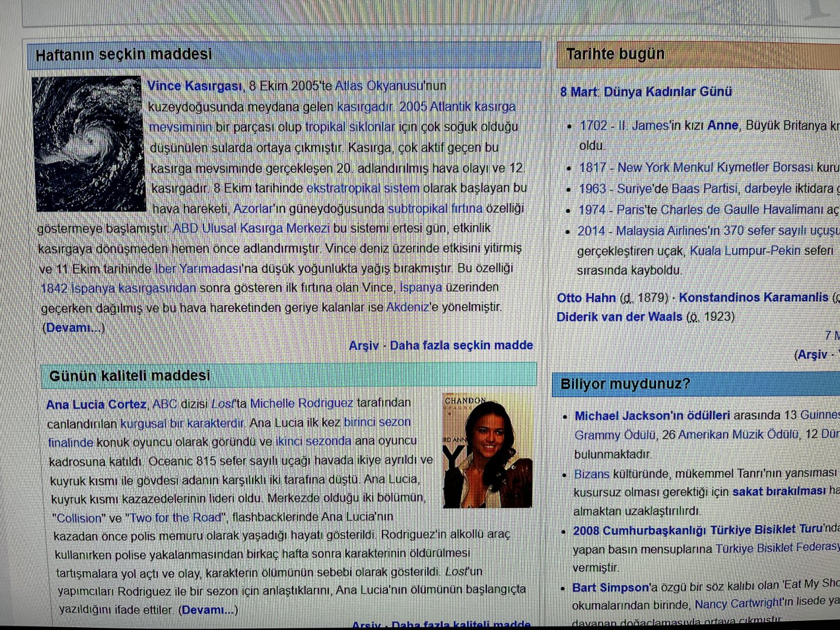The height and width of the screenshot is (630, 840).
Task: Click the Nancy Cartwright link
Action: coord(738,603)
